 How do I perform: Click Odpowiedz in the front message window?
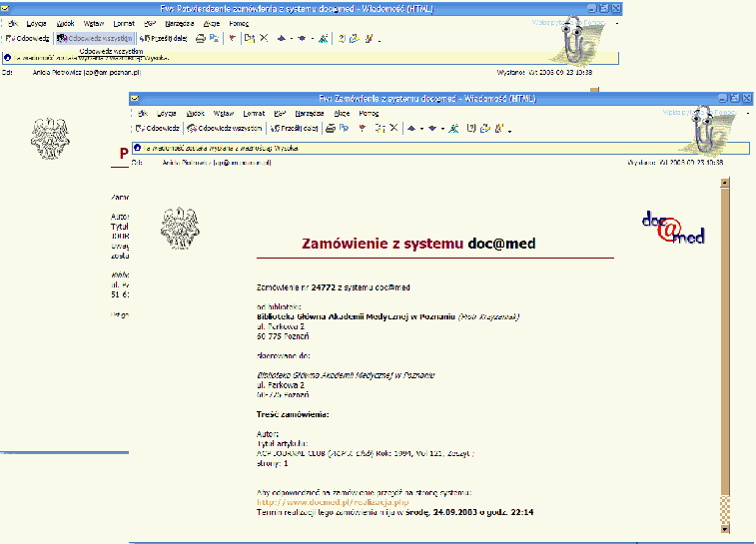(158, 129)
